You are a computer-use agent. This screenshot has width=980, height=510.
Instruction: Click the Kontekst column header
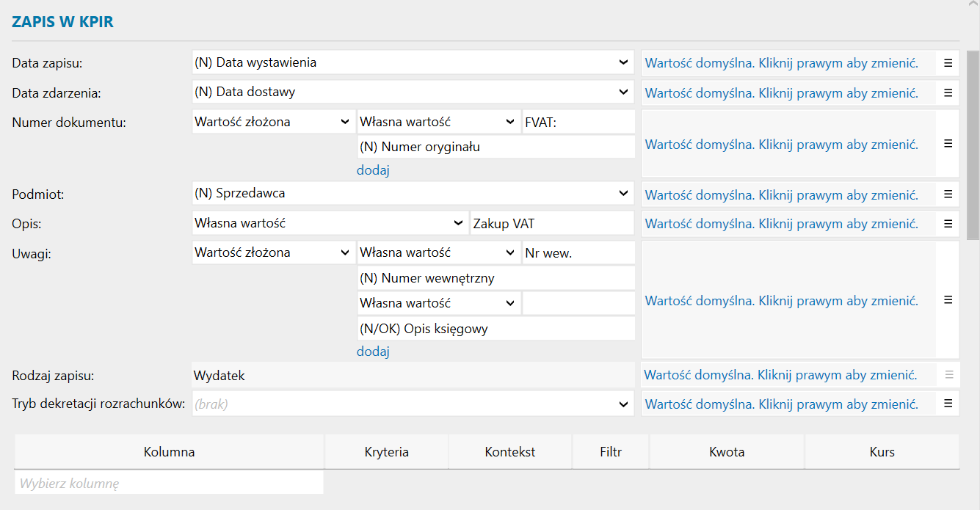[510, 451]
